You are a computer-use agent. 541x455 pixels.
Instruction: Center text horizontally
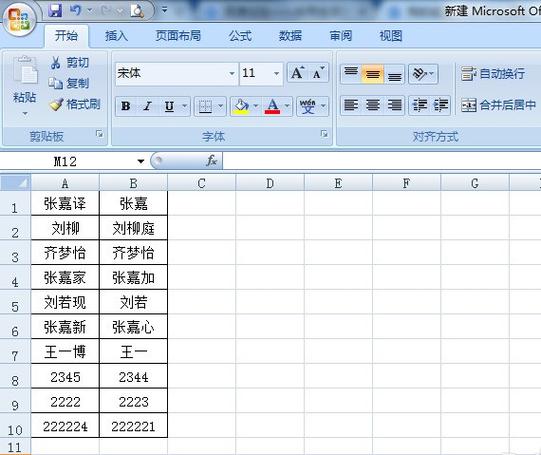[x=373, y=105]
